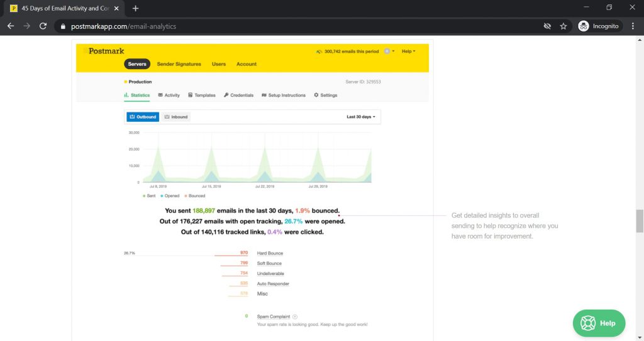Reload the page in the browser
Screen dimensions: 644x341
(43, 26)
